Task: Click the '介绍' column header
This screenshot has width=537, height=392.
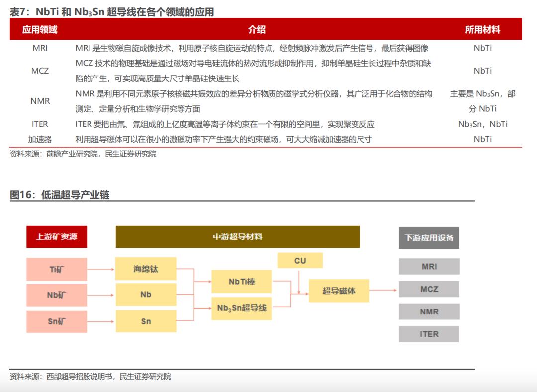Action: 257,30
